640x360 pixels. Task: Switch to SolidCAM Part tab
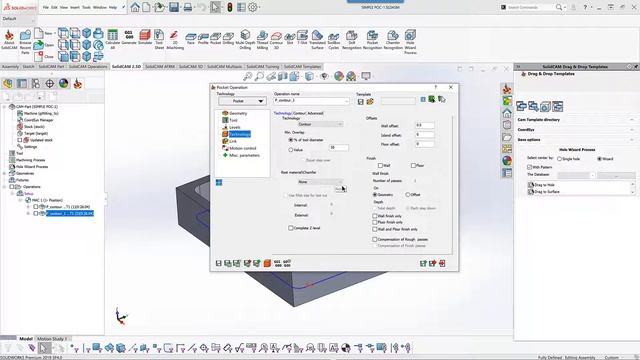(51, 67)
